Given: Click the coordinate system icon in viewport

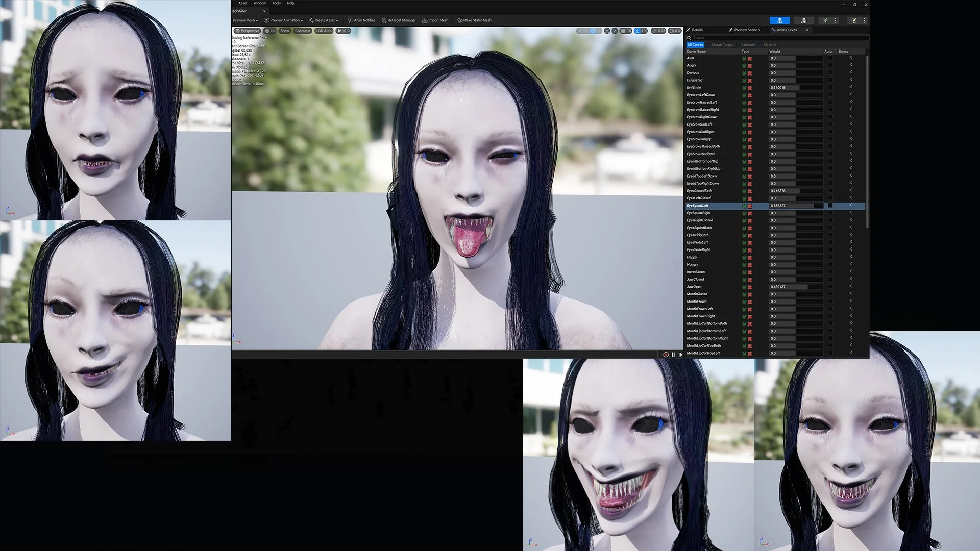Looking at the screenshot, I should pos(607,31).
